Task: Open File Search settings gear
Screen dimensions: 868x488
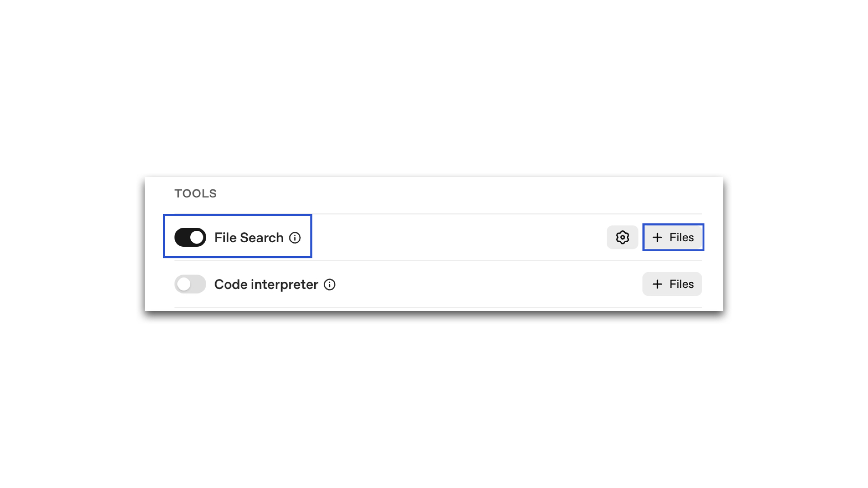Action: (x=623, y=237)
